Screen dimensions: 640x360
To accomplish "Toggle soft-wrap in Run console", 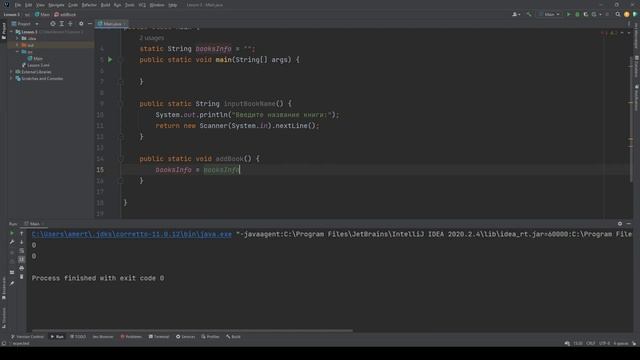I will tap(22, 251).
